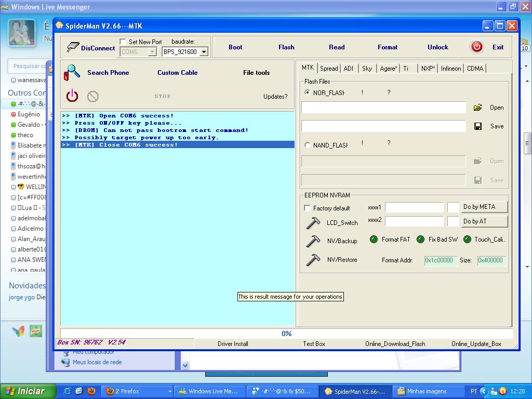Click the Size 0x400000 field
This screenshot has height=399, width=532.
tap(491, 260)
